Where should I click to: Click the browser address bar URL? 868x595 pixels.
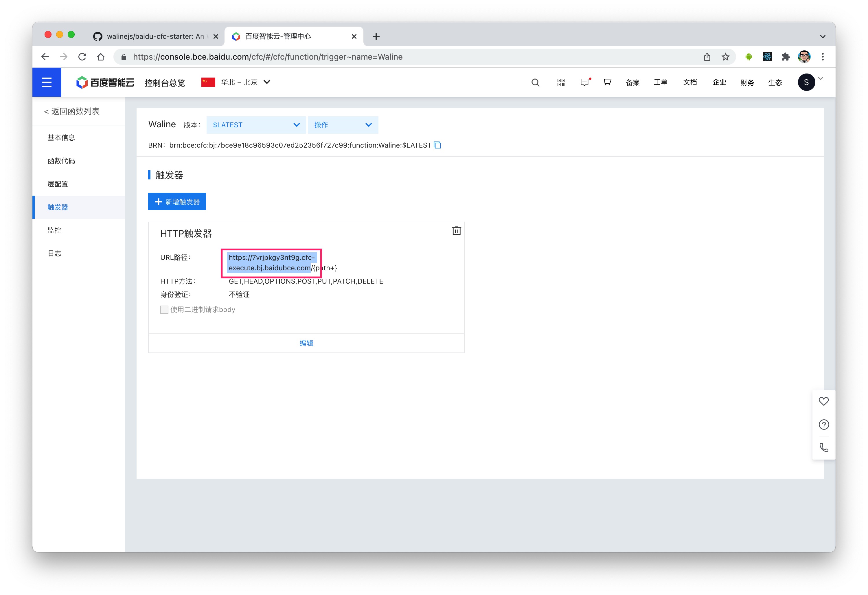click(267, 57)
